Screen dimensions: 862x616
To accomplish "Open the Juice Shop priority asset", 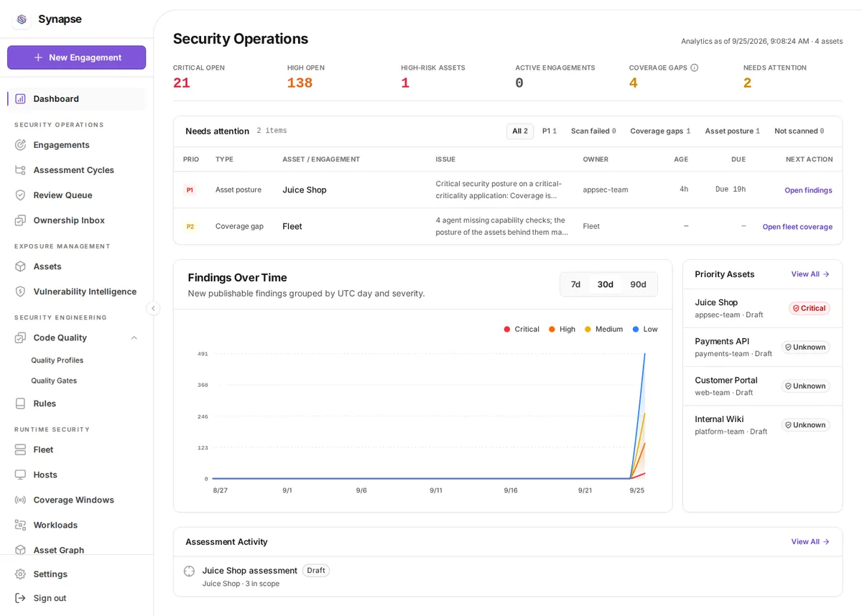I will [762, 308].
